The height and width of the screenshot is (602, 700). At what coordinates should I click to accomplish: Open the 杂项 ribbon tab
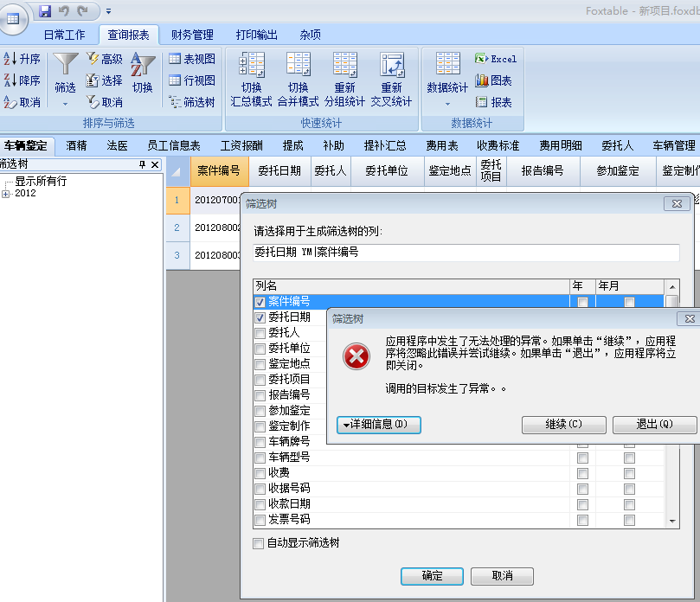pyautogui.click(x=311, y=35)
